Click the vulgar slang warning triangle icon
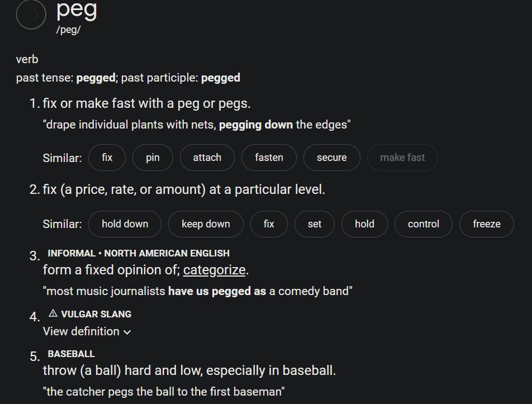The width and height of the screenshot is (532, 404). coord(53,313)
